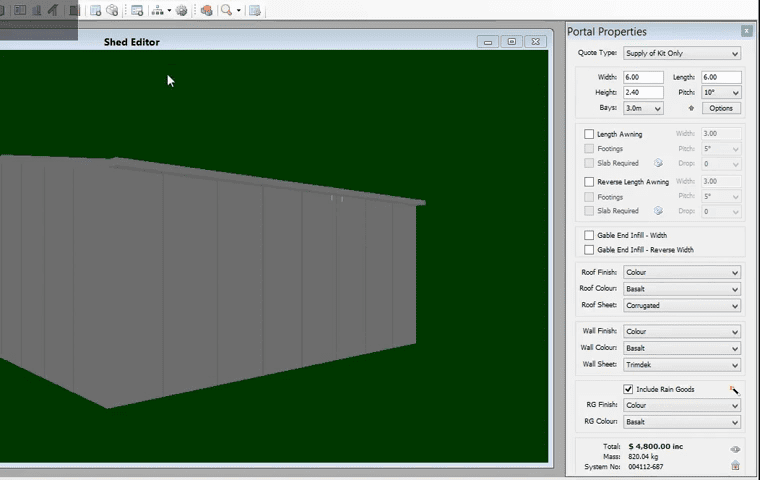Viewport: 760px width, 480px height.
Task: Click the magic wand icon next to Rain Goods
Action: 734,390
